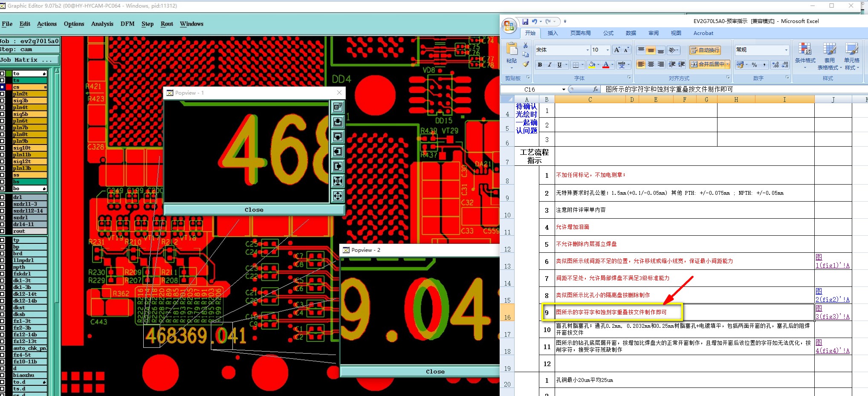Viewport: 868px width, 396px height.
Task: Open the font name dropdown (宋体)
Action: (x=587, y=50)
